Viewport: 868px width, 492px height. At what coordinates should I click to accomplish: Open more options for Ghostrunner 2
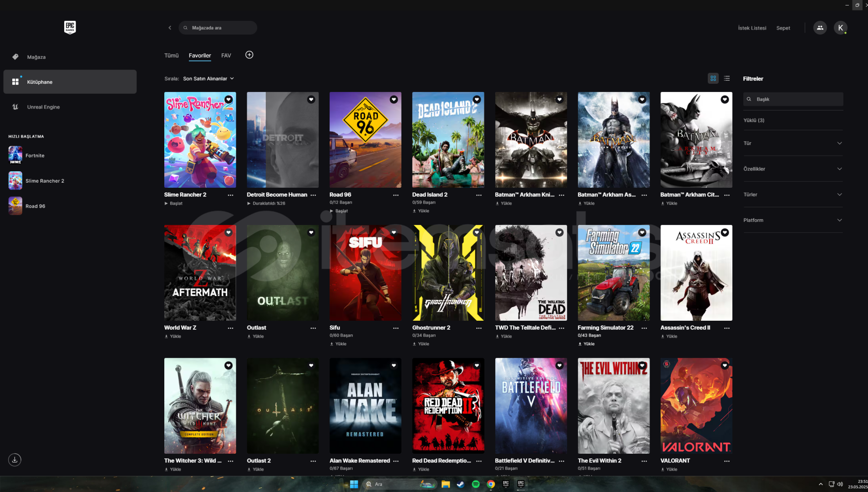click(479, 328)
